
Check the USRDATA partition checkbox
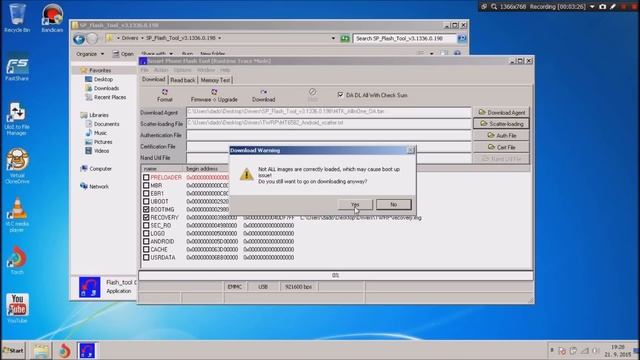pyautogui.click(x=146, y=258)
